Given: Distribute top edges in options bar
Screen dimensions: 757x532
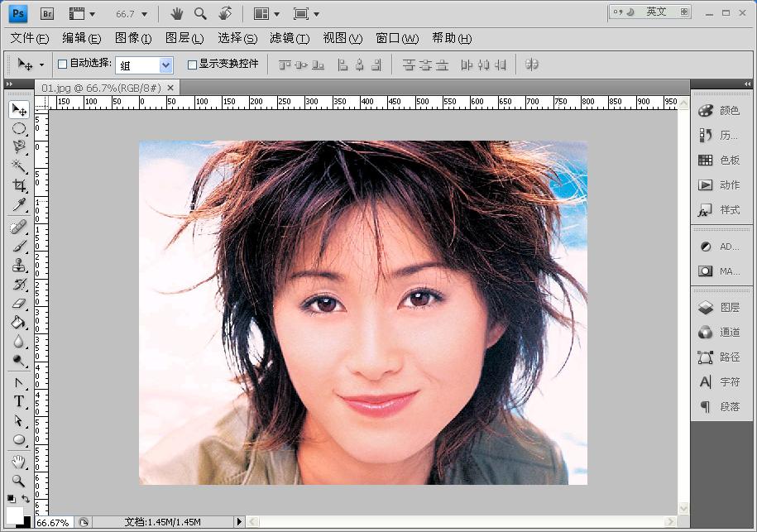Looking at the screenshot, I should coord(409,65).
